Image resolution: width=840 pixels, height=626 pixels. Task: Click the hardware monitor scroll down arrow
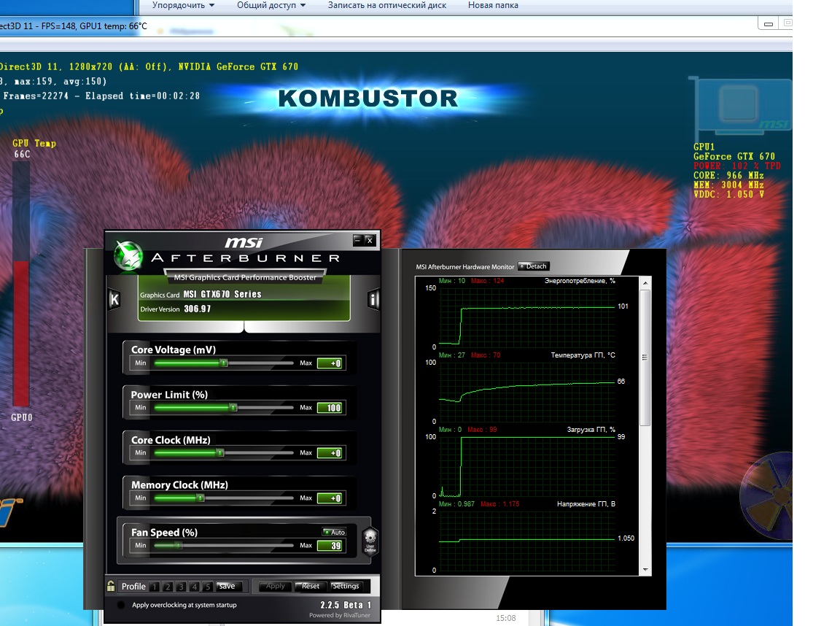click(x=645, y=570)
